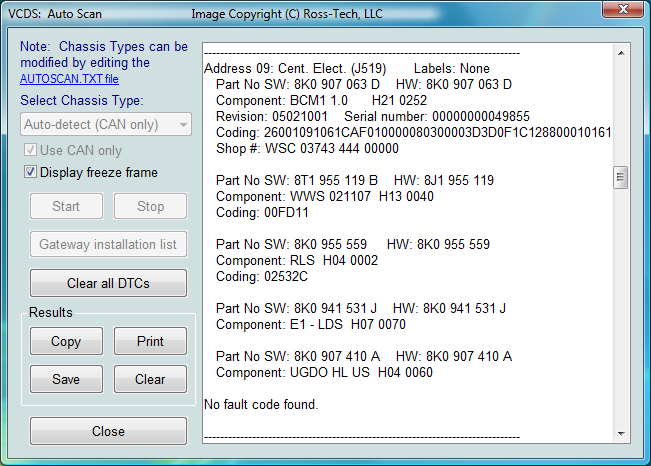651x466 pixels.
Task: Click 'Part No SW: 8K0 941 531 J' text
Action: tap(296, 308)
